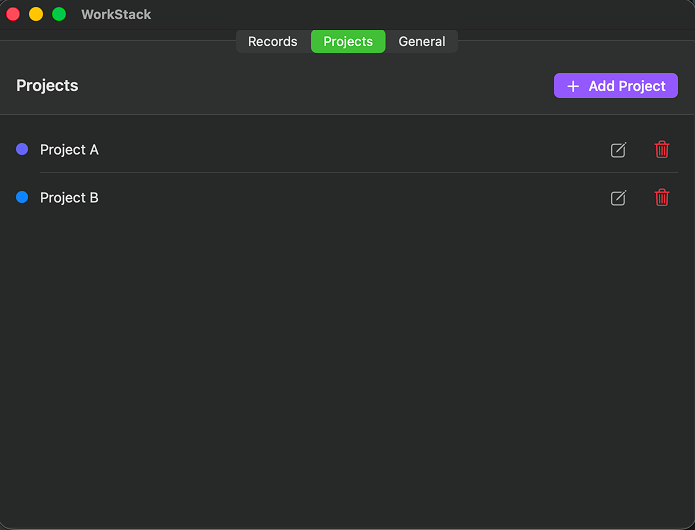This screenshot has width=695, height=530.
Task: Click the Projects section heading
Action: click(x=47, y=86)
